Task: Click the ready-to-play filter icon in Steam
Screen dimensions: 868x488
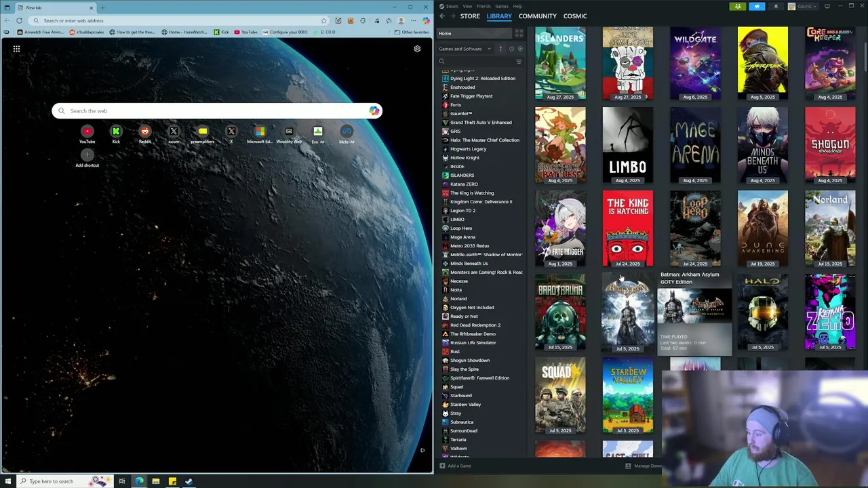Action: (x=520, y=49)
